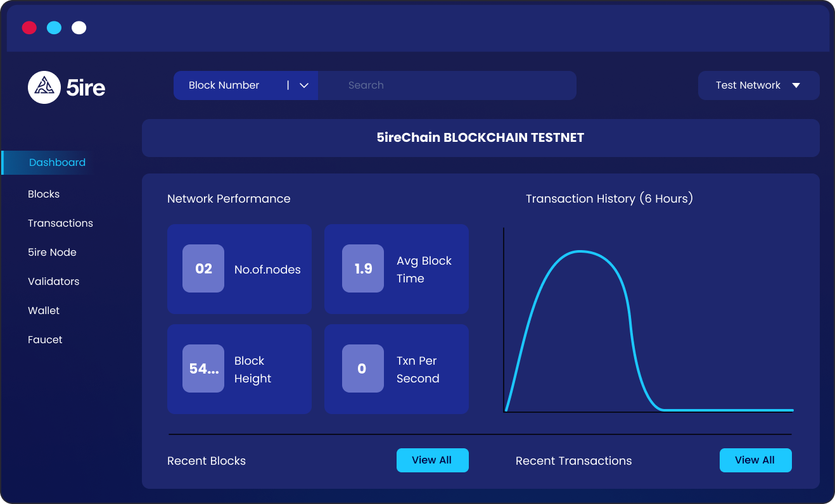Screen dimensions: 835x504
Task: Click the Network Performance heading
Action: click(229, 199)
